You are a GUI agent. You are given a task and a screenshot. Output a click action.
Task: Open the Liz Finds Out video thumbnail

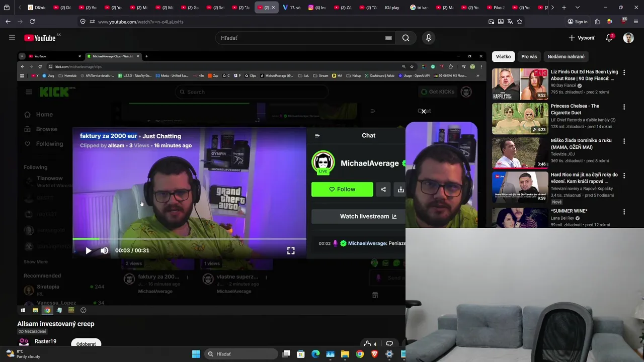pos(520,84)
